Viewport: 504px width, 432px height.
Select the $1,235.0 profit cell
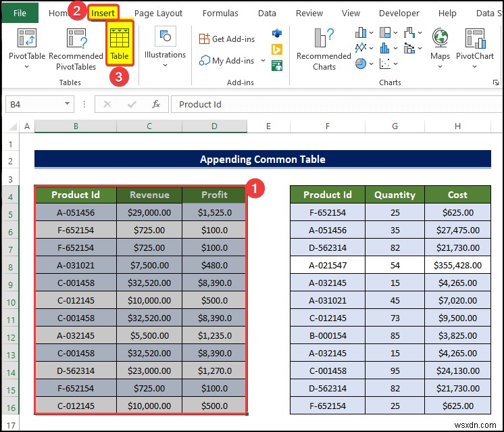click(214, 335)
